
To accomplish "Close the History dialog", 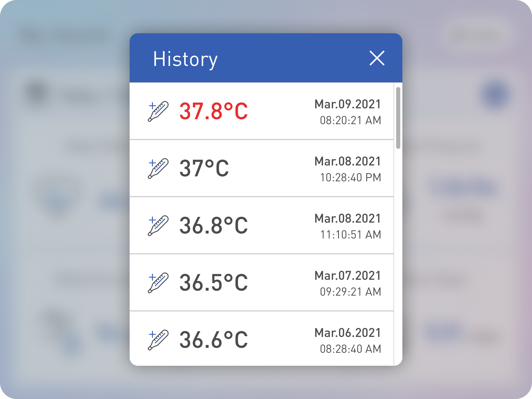I will point(377,58).
